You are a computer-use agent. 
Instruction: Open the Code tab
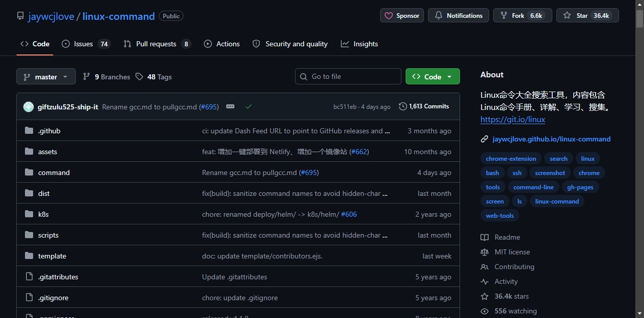(x=35, y=44)
